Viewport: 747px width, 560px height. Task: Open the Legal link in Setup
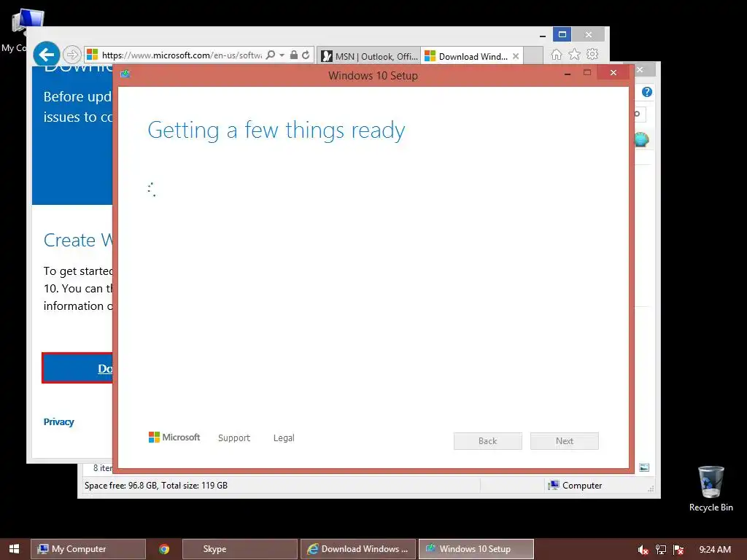pyautogui.click(x=284, y=437)
